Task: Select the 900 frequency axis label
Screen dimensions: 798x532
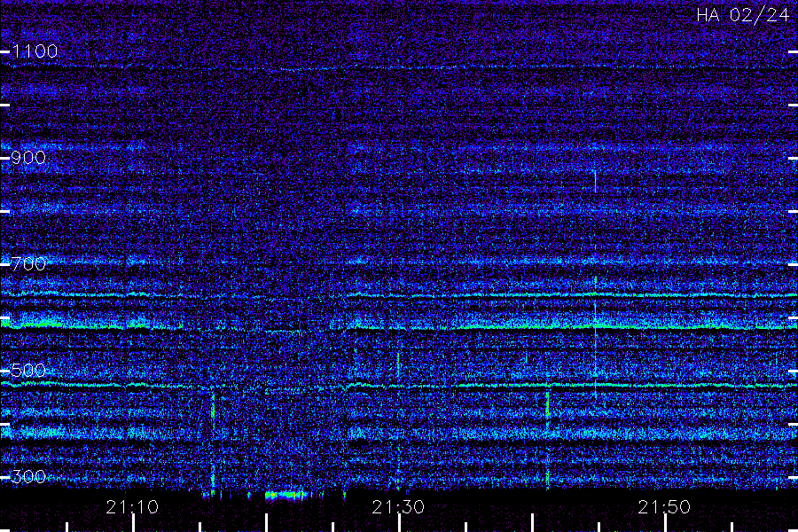Action: (28, 158)
